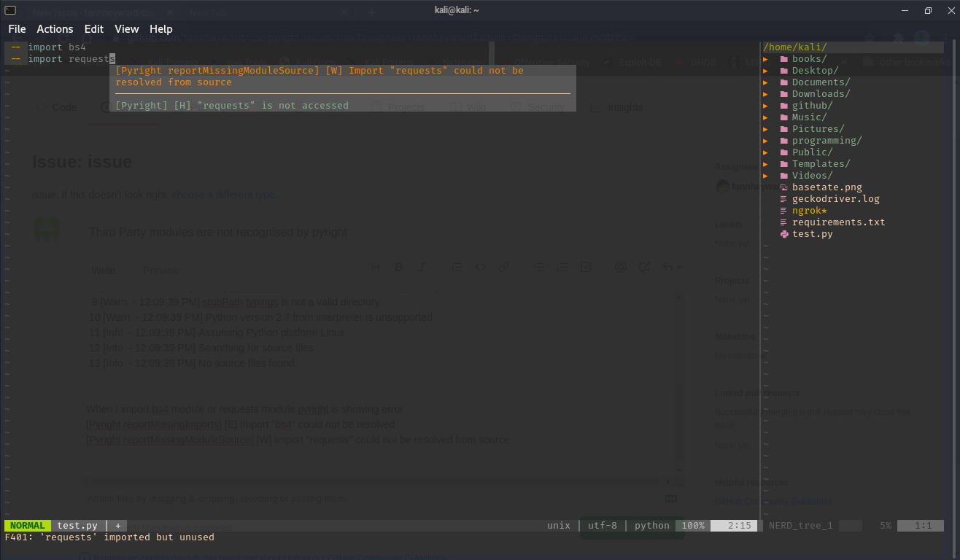This screenshot has width=960, height=560.
Task: Reference an issue with the cross-reference icon
Action: click(x=644, y=267)
